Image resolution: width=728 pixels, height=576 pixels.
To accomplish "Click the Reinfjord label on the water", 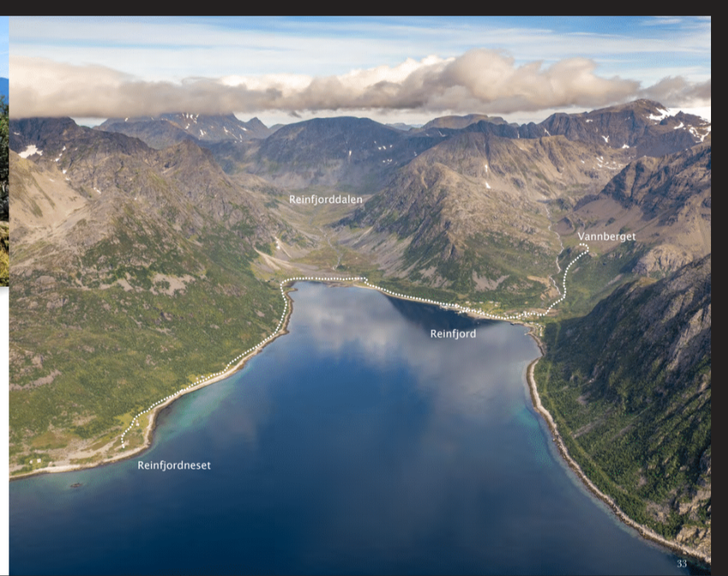I will 453,334.
